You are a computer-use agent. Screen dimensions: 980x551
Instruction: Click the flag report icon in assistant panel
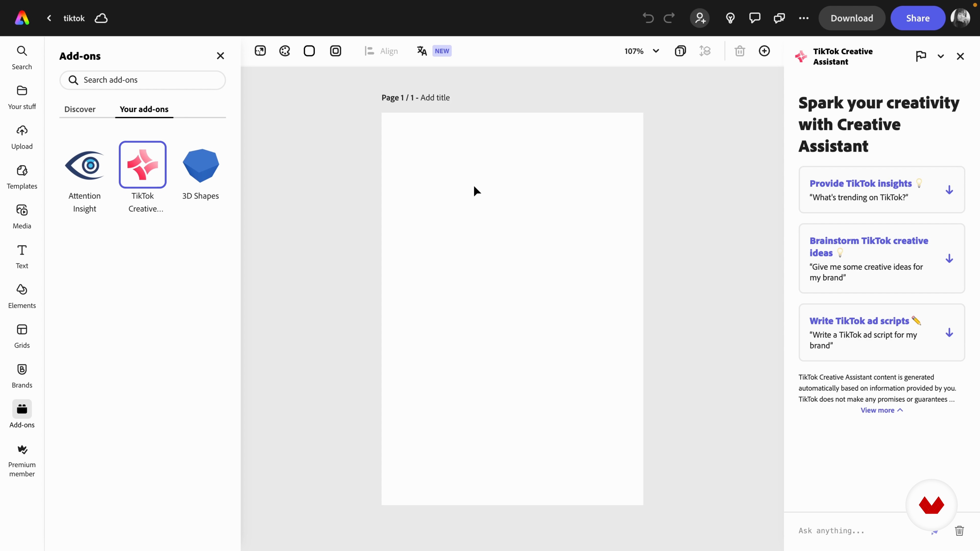click(921, 56)
